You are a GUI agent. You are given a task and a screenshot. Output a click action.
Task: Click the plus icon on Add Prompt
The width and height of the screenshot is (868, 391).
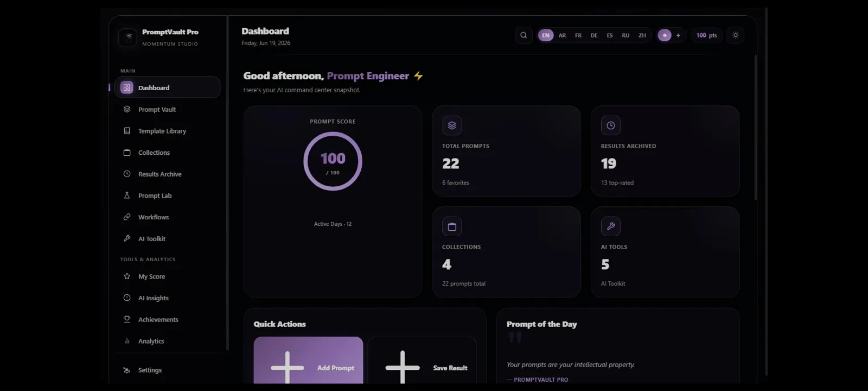click(288, 368)
